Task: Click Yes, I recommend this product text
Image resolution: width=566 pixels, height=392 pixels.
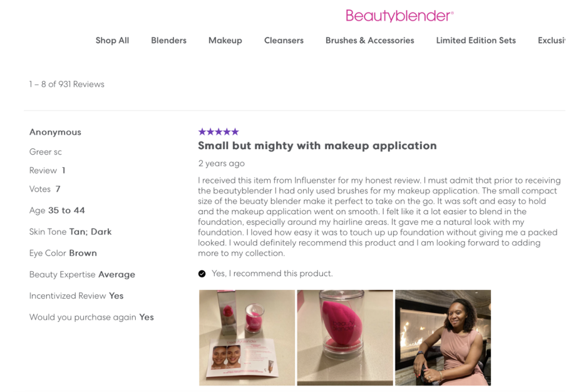Action: click(272, 274)
